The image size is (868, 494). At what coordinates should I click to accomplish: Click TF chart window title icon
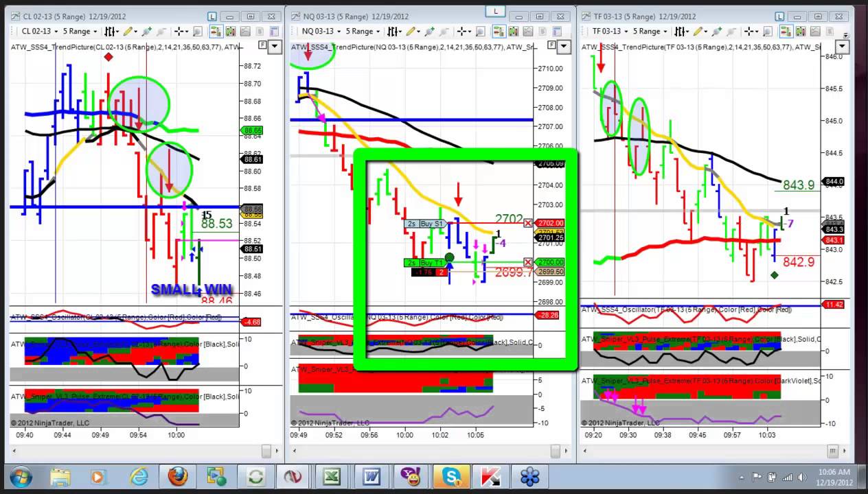[586, 16]
